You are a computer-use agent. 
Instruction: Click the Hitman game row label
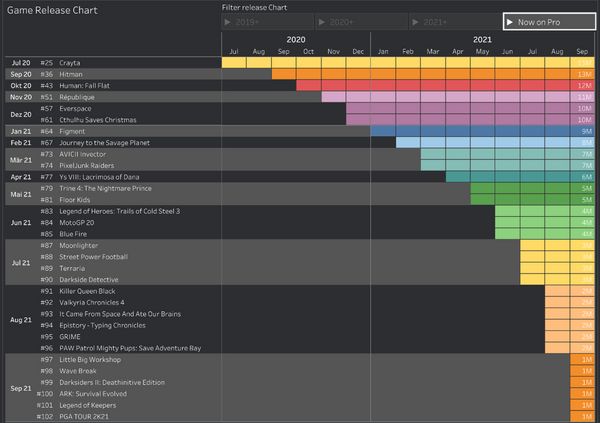click(71, 74)
